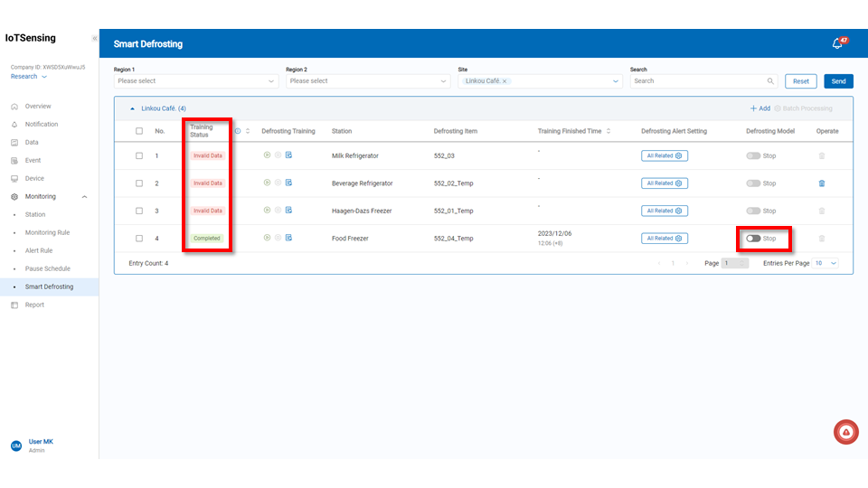Go to Monitoring Rule in sidebar
Viewport: 868px width, 488px height.
[47, 232]
